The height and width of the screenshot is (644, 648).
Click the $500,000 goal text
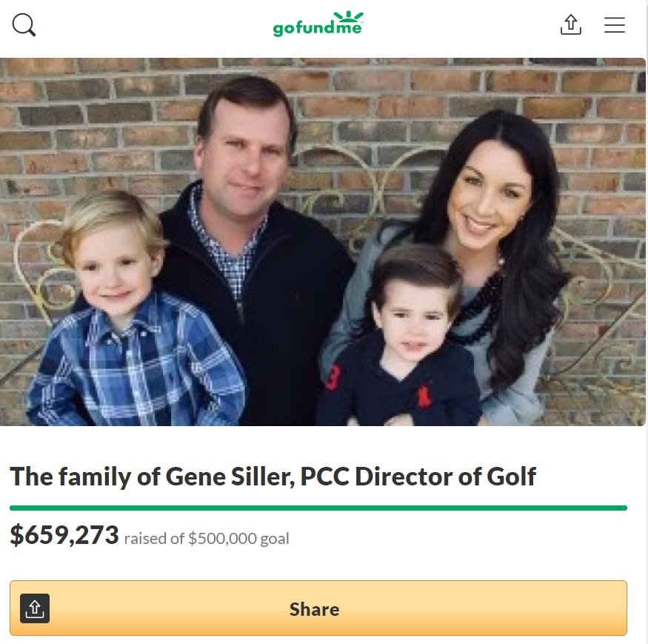[x=238, y=539]
